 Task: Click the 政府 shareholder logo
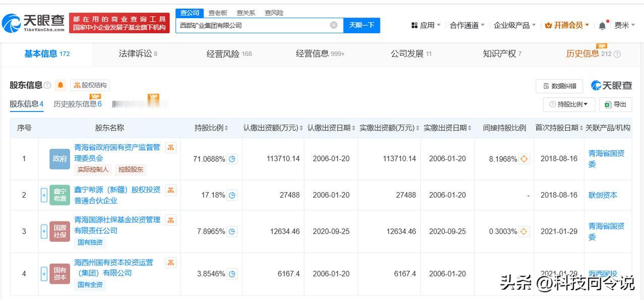[x=59, y=159]
